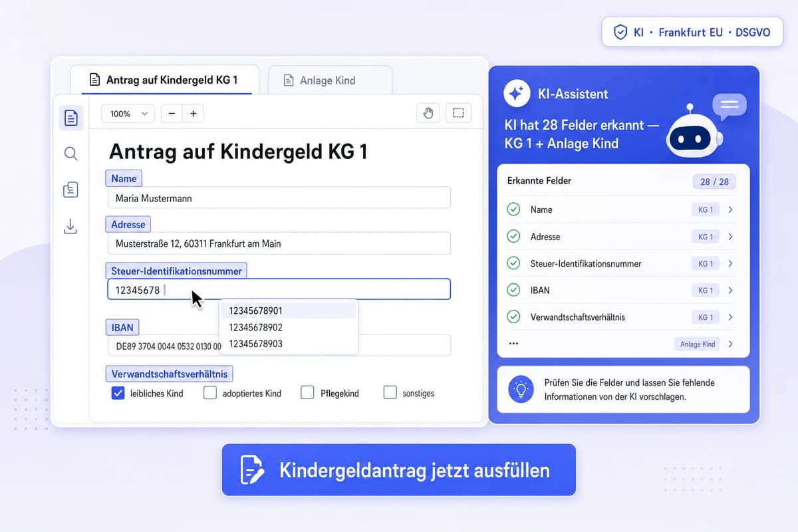Click the green check icon beside Adresse
The width and height of the screenshot is (798, 532).
(x=513, y=237)
